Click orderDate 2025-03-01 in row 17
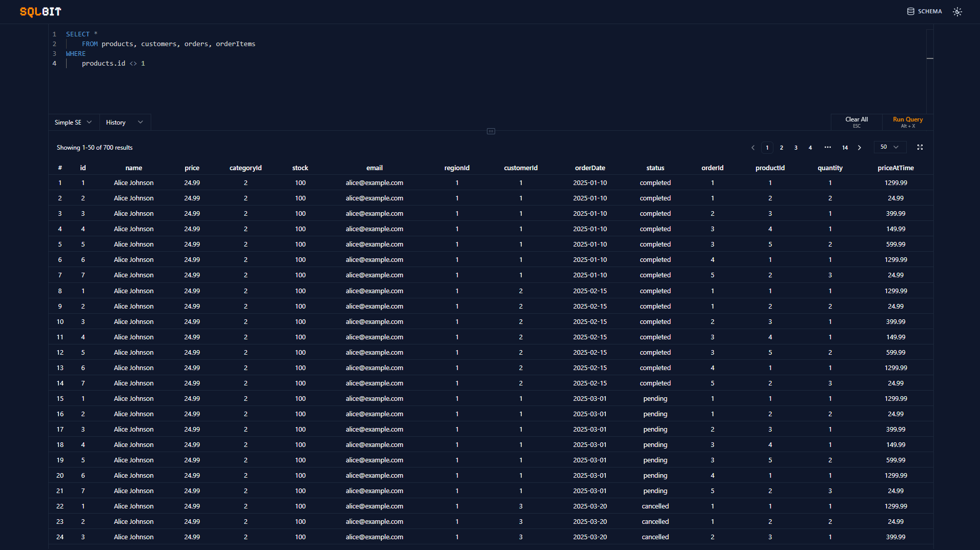 [x=590, y=430]
